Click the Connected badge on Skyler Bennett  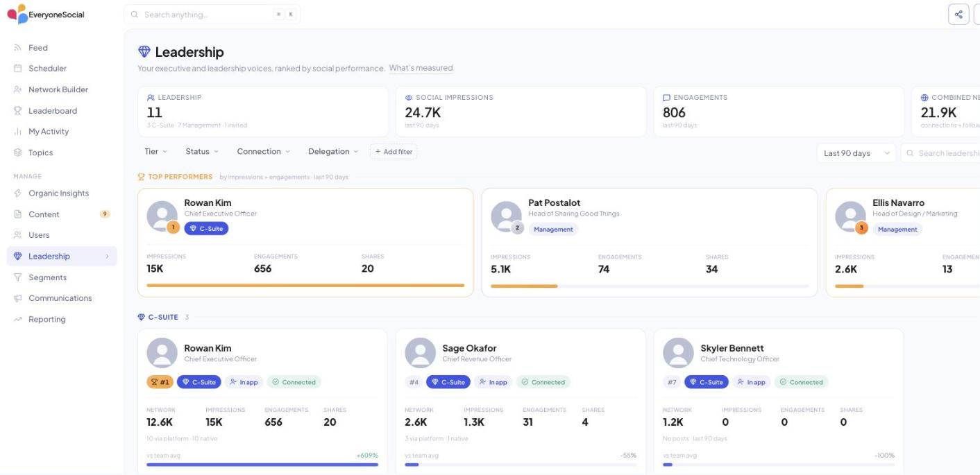click(x=801, y=382)
